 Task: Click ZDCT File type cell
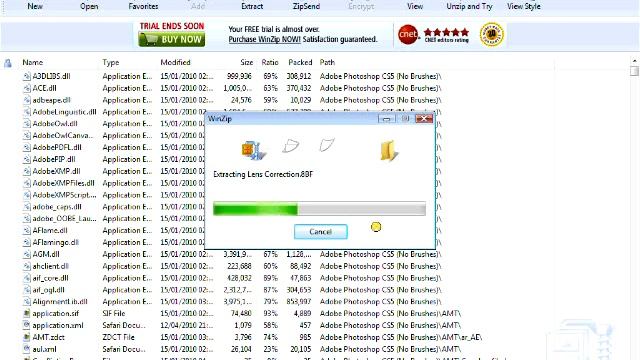pos(118,337)
